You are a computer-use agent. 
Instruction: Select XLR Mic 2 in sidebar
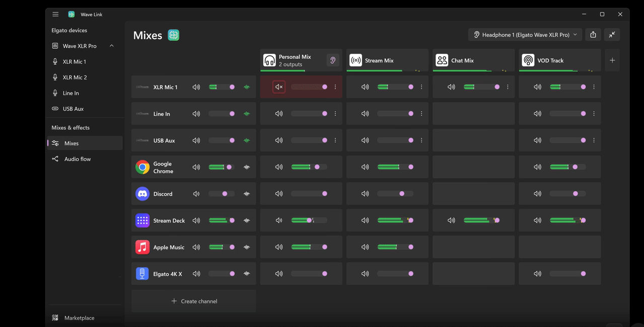85,77
